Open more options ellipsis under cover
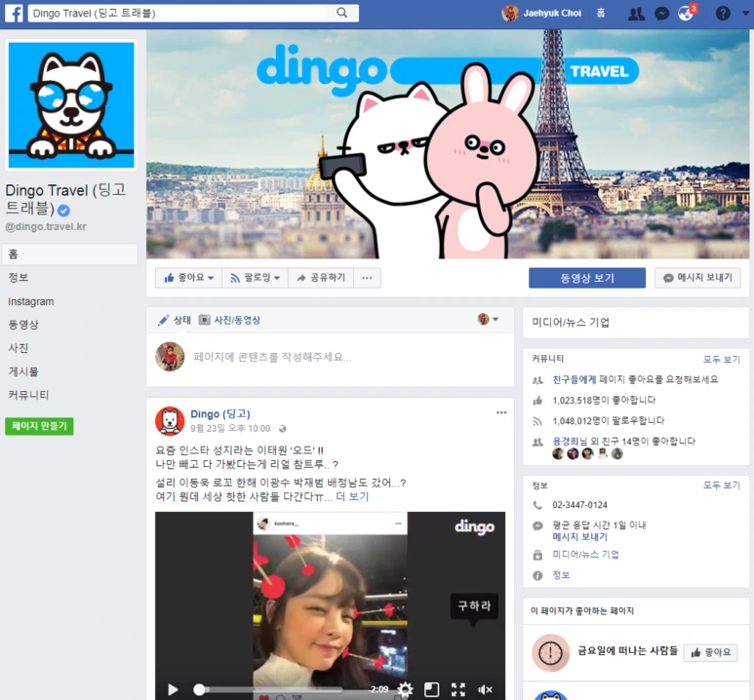 (367, 278)
